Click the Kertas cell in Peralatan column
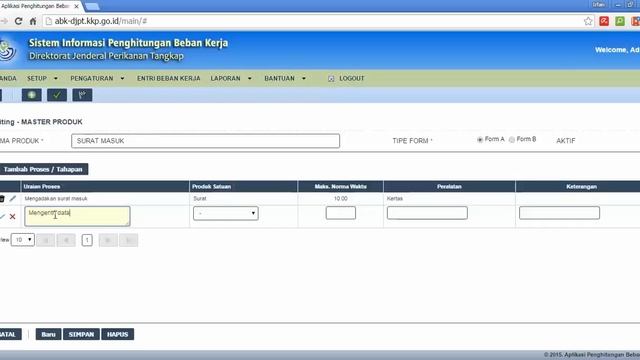640x360 pixels. pos(395,199)
